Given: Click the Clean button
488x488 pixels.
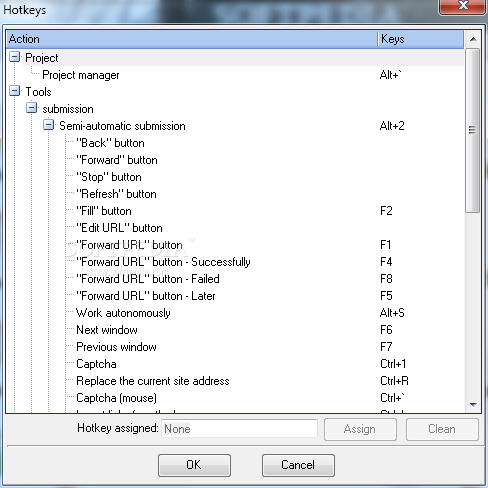Looking at the screenshot, I should point(442,429).
